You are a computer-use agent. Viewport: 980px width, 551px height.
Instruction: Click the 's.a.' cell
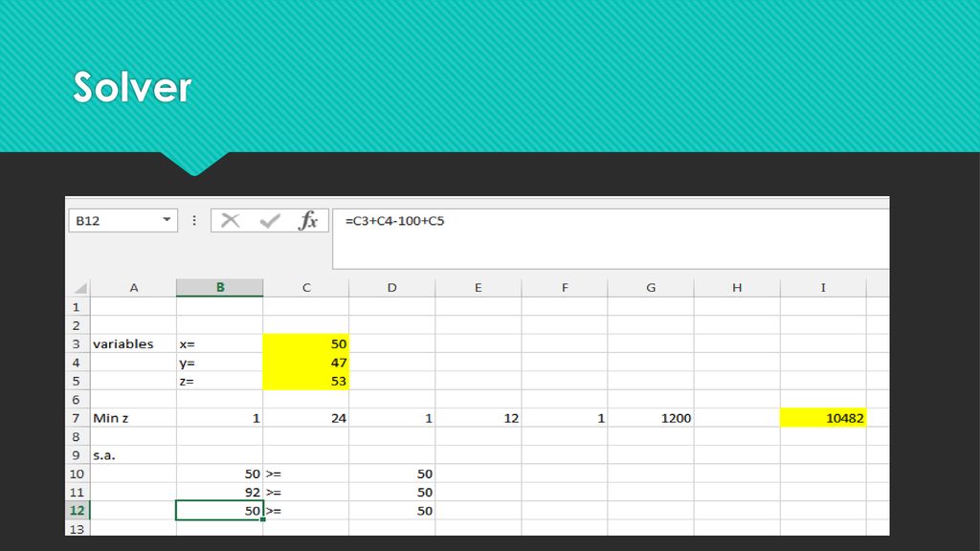tap(133, 454)
